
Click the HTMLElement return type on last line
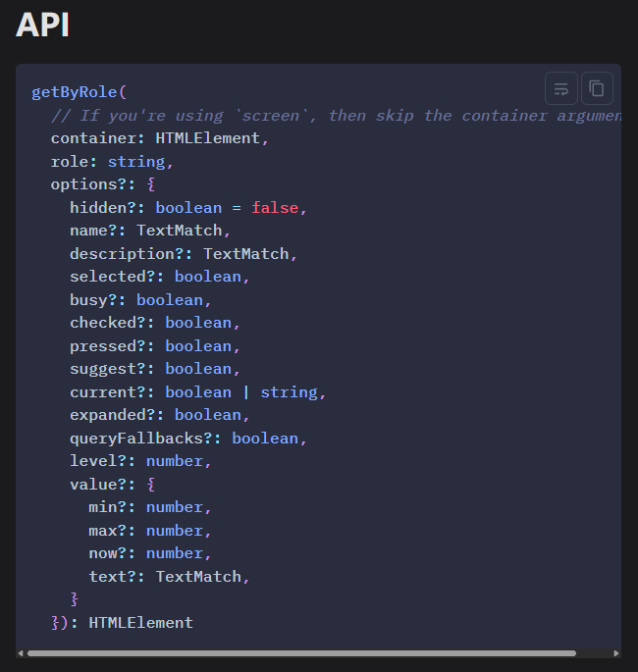pos(141,622)
